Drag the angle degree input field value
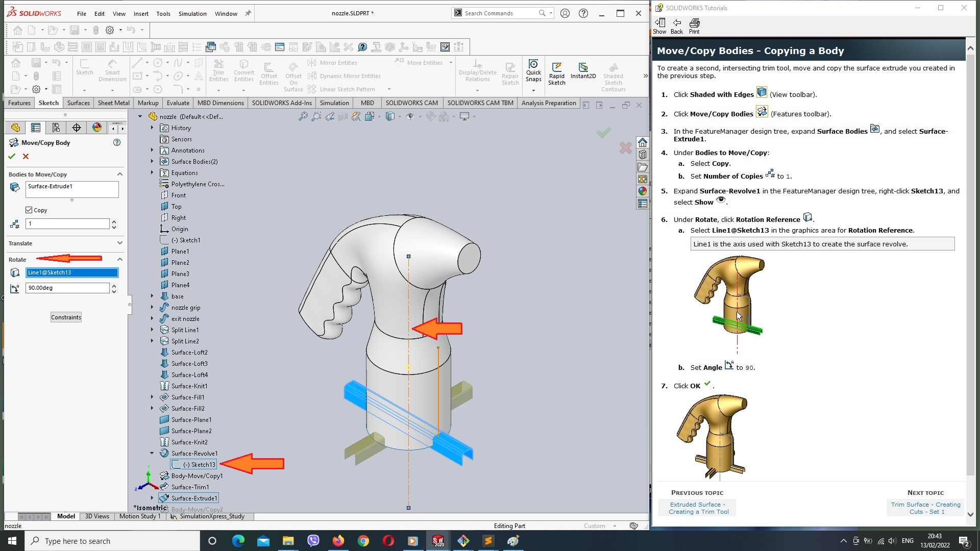 (67, 287)
